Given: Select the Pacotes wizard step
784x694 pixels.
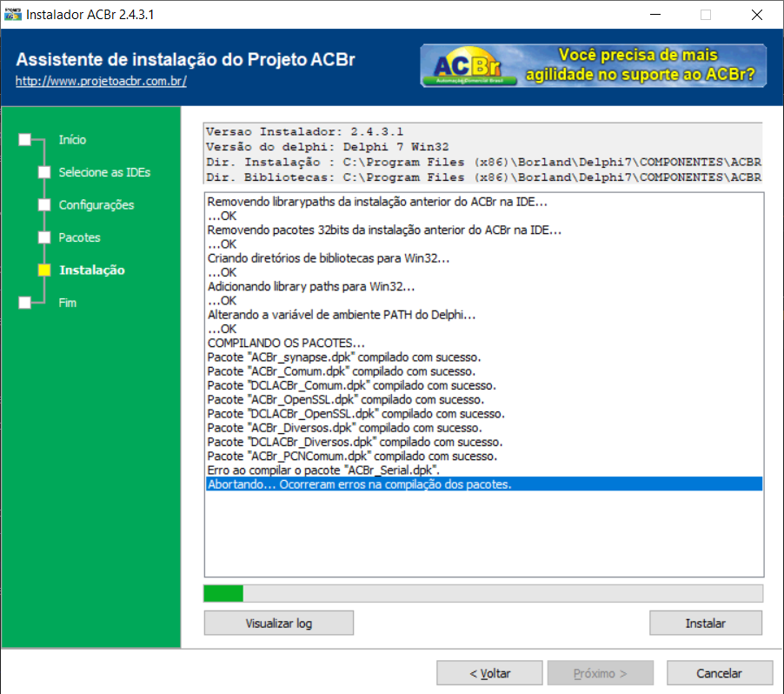Looking at the screenshot, I should 79,237.
